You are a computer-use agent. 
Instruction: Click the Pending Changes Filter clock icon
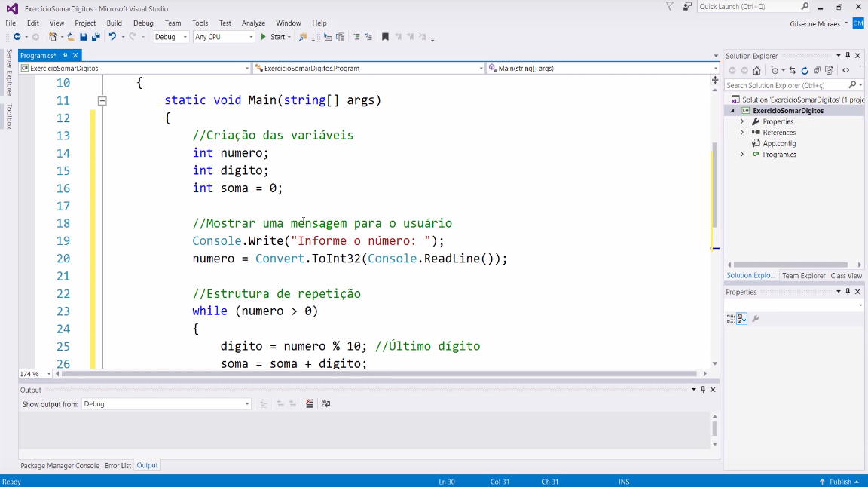pos(775,70)
